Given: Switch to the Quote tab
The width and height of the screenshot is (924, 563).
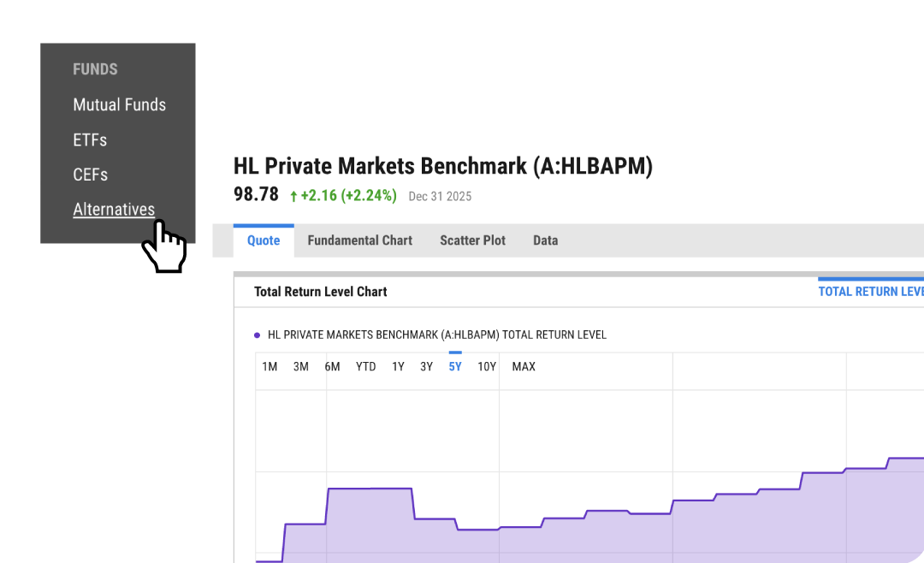Looking at the screenshot, I should point(264,240).
